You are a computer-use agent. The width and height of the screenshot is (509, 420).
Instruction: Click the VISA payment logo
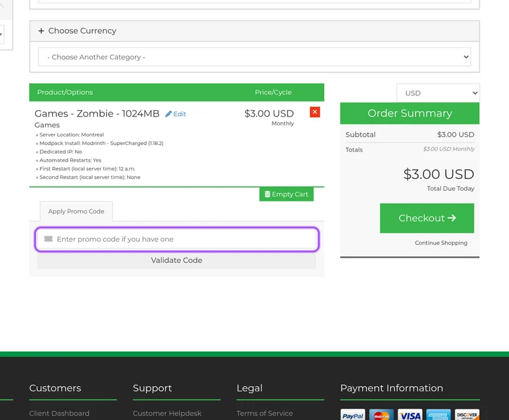pos(410,415)
